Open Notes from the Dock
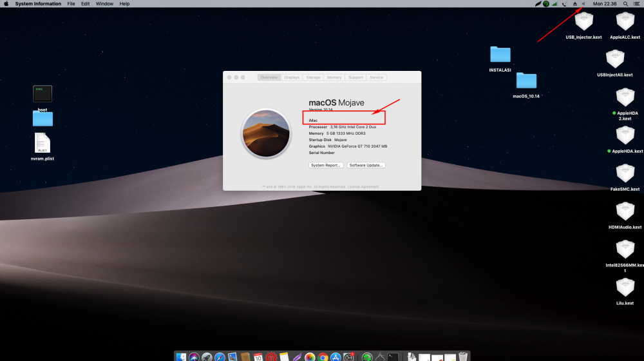 (x=284, y=356)
